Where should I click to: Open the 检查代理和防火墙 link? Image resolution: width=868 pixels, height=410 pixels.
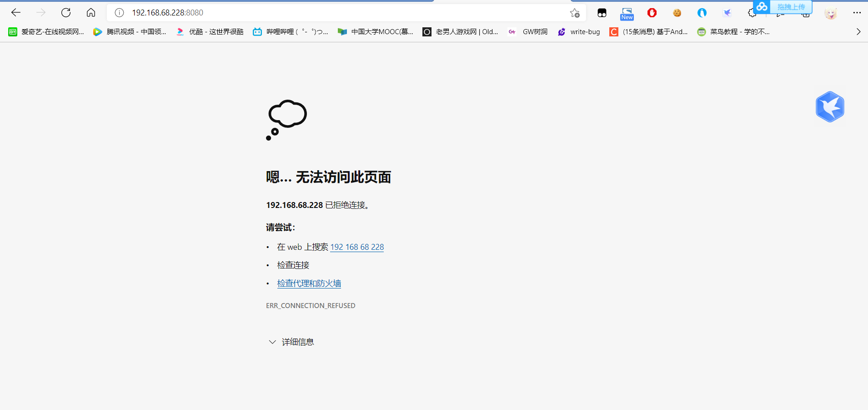point(309,283)
